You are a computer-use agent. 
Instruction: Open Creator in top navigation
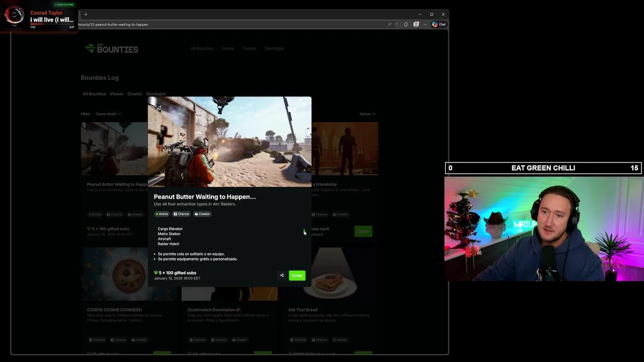click(x=250, y=48)
